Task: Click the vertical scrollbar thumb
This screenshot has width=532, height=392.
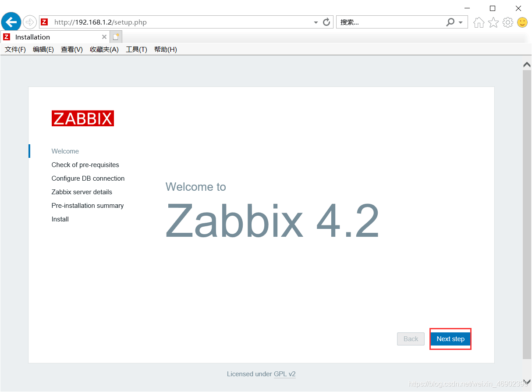Action: [527, 215]
